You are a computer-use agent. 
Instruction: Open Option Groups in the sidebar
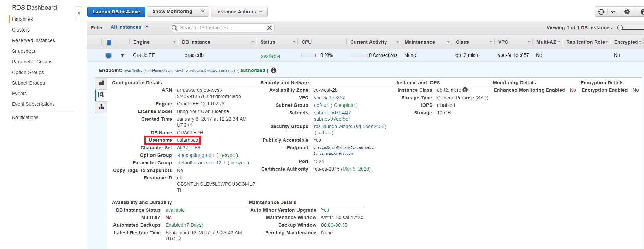click(28, 72)
